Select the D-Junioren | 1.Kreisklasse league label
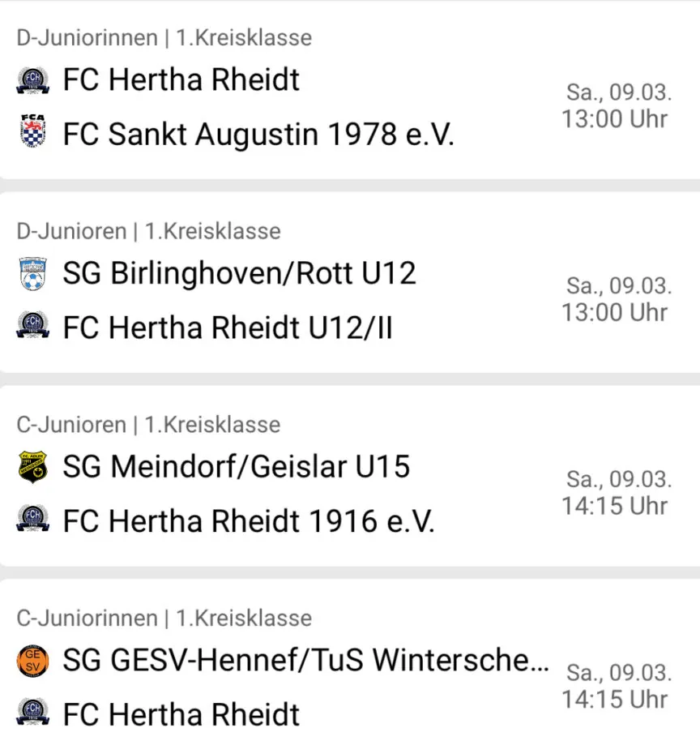This screenshot has height=741, width=700. coord(148,232)
